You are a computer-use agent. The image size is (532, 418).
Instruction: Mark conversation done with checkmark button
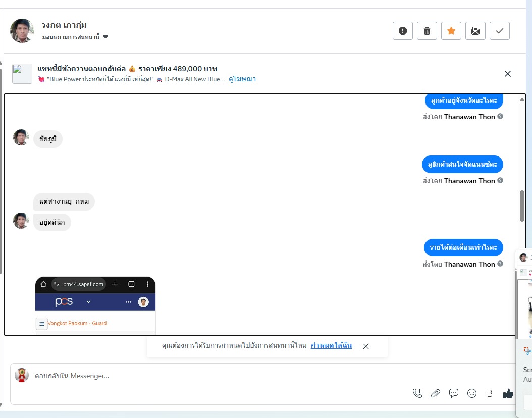click(x=500, y=31)
